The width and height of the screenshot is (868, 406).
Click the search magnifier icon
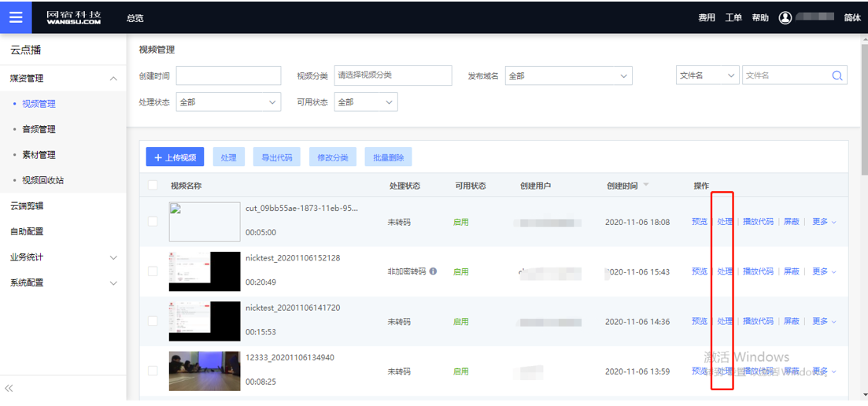837,76
